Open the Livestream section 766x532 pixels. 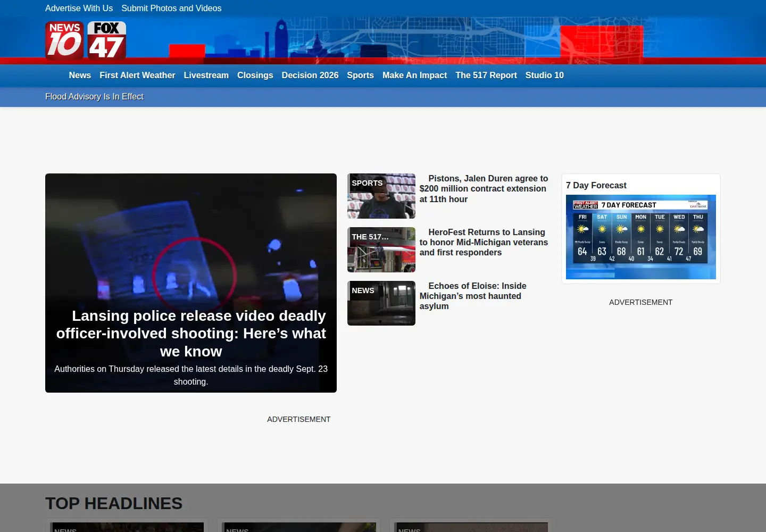pyautogui.click(x=206, y=76)
